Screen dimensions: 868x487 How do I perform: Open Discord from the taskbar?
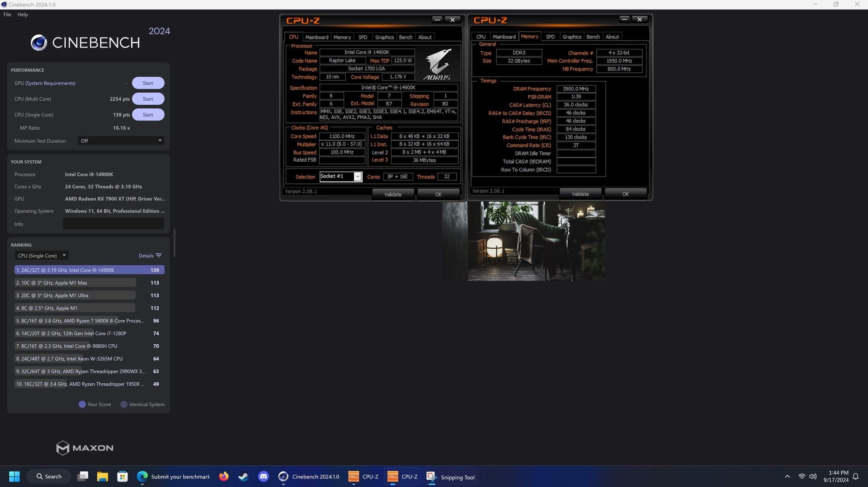(264, 477)
